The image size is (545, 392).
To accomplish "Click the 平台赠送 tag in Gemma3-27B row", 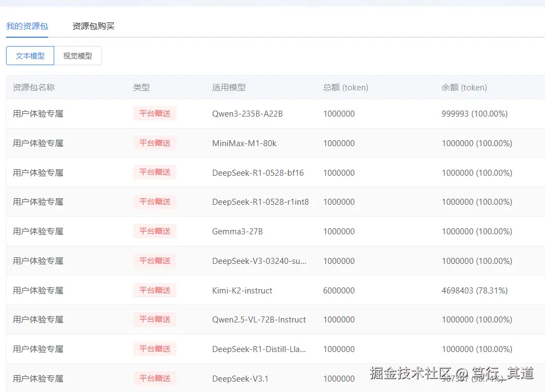I will pyautogui.click(x=154, y=231).
